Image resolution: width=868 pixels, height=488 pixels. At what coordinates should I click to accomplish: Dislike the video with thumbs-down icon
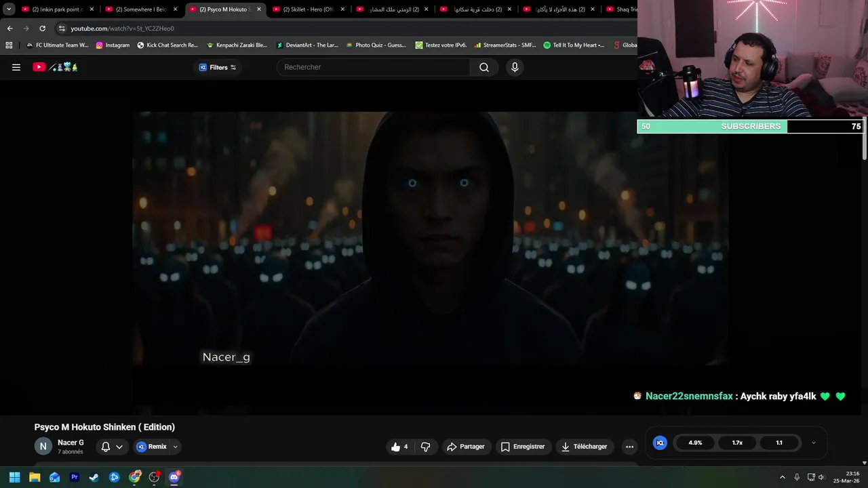(x=426, y=447)
